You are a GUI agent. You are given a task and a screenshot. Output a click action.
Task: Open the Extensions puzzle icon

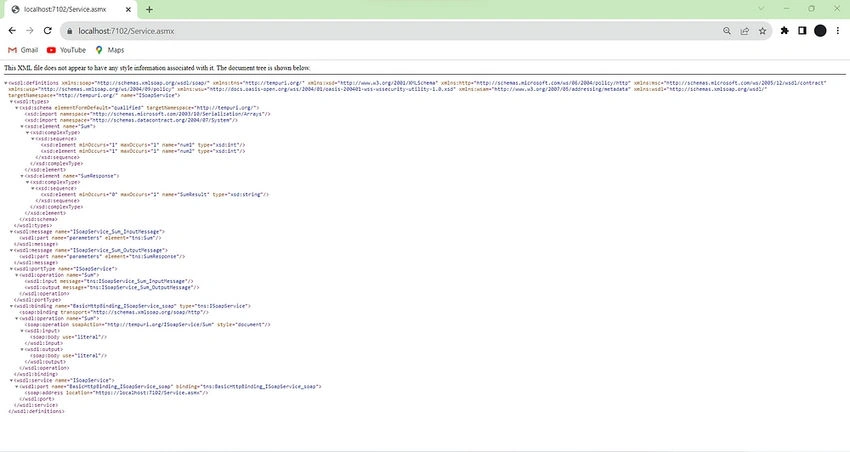[x=784, y=31]
